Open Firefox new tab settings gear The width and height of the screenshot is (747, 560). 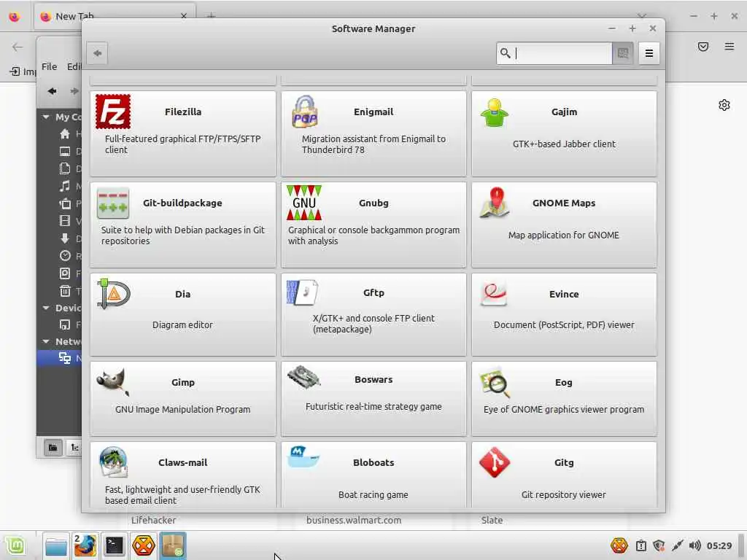click(724, 105)
